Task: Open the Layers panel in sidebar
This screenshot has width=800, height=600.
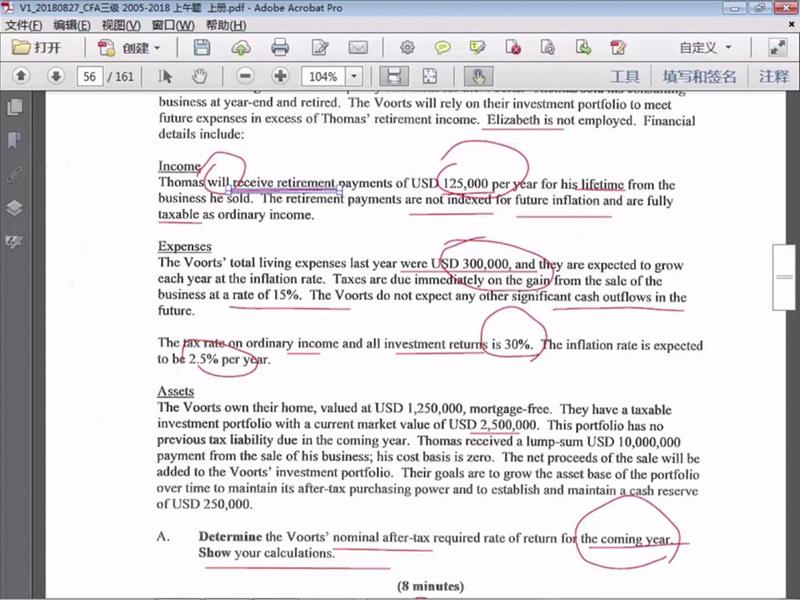Action: click(x=14, y=208)
